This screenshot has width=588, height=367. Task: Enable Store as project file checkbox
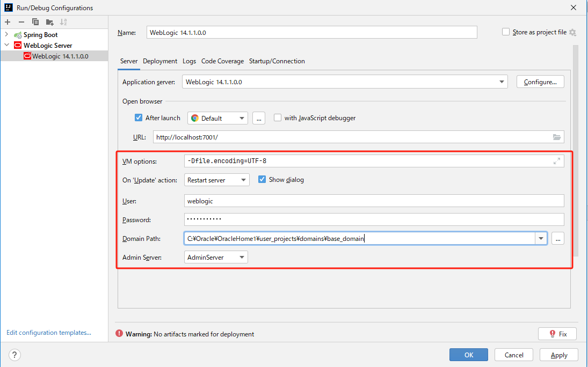[x=506, y=32]
